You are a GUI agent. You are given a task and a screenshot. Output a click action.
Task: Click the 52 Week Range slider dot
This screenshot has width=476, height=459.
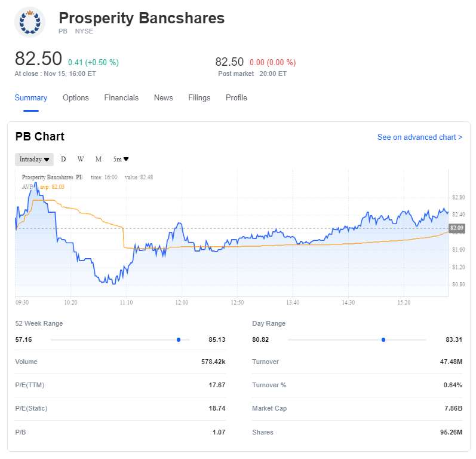point(179,339)
